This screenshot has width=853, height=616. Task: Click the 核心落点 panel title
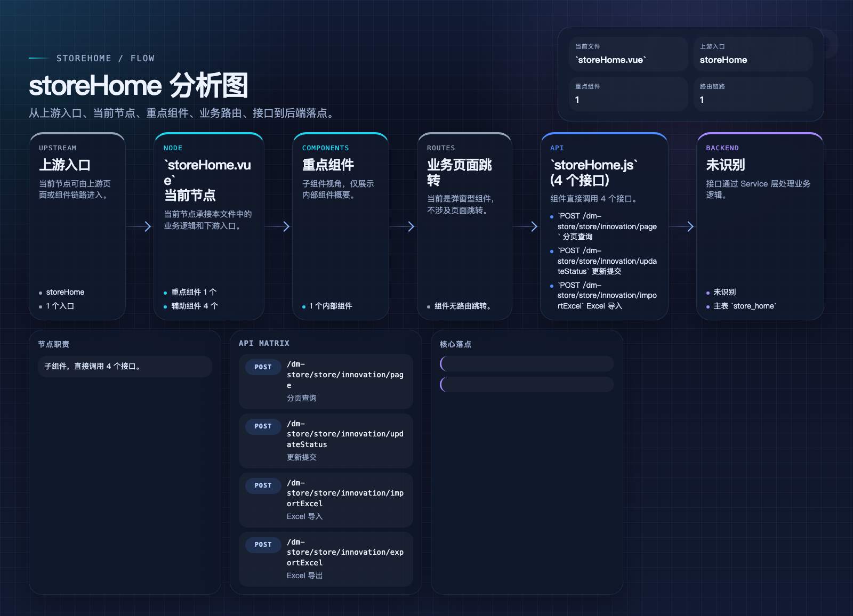(455, 344)
